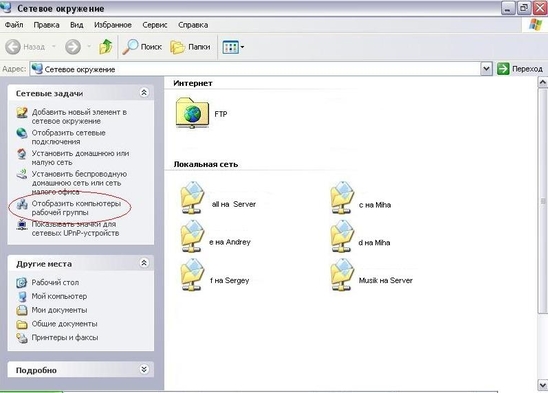
Task: Open the Forward button history dropdown arrow
Action: [89, 46]
